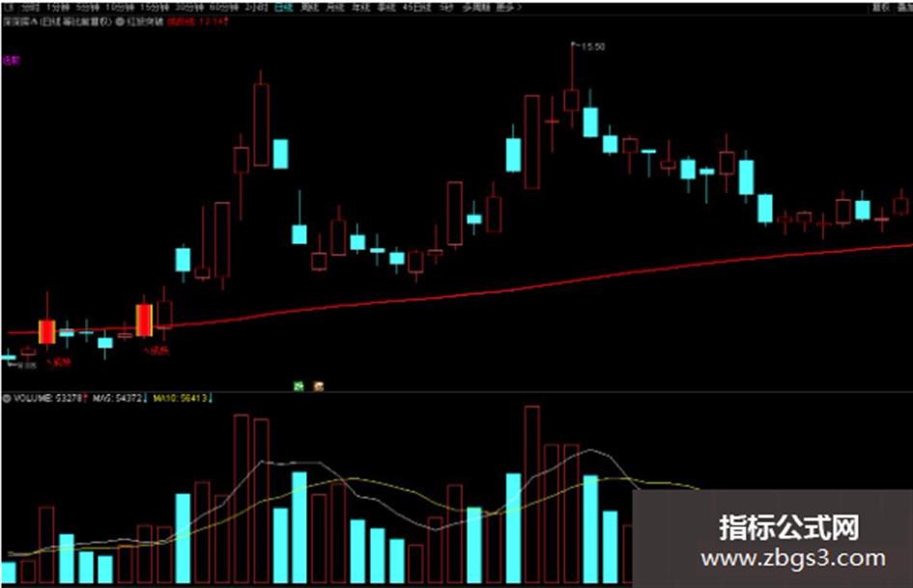Screen dimensions: 913x588
Task: Switch to the 周线 weekly tab
Action: click(x=310, y=8)
